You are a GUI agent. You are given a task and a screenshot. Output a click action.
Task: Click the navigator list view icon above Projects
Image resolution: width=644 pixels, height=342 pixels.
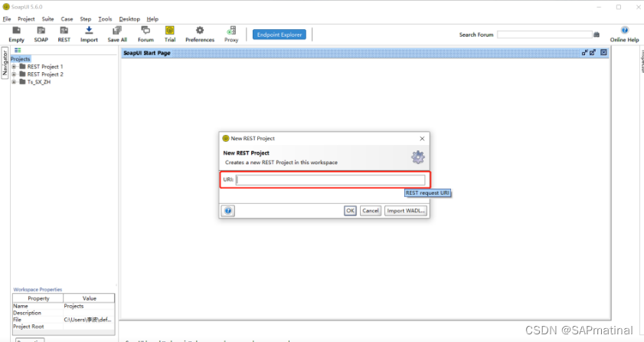(x=18, y=50)
